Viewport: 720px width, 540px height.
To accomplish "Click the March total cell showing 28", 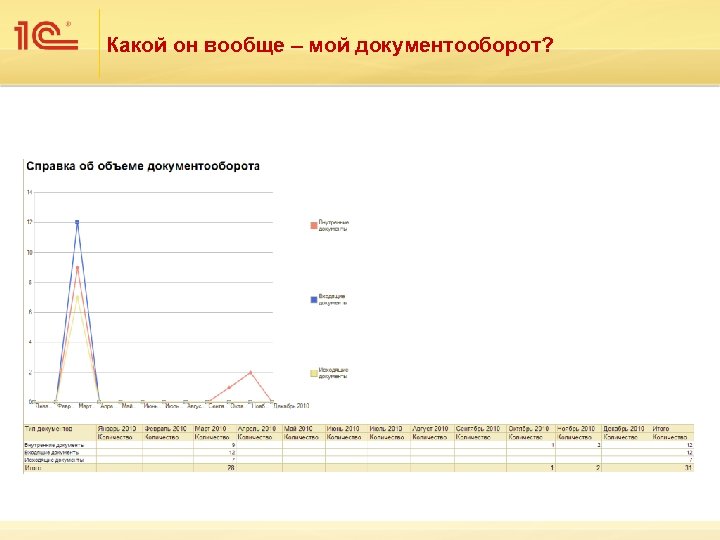I will click(x=215, y=468).
